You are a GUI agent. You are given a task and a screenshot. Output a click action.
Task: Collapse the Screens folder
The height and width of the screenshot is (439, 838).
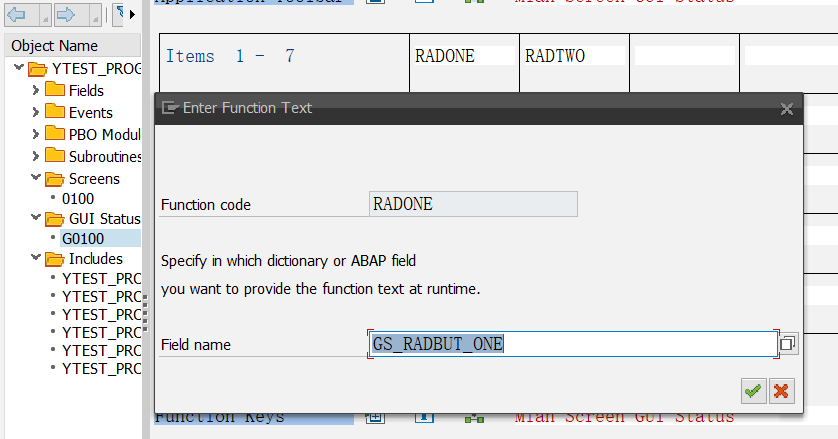coord(36,179)
